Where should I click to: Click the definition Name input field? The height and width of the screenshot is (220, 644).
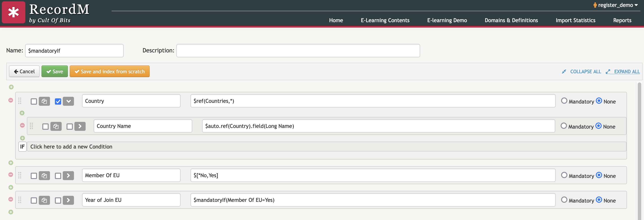[x=74, y=50]
